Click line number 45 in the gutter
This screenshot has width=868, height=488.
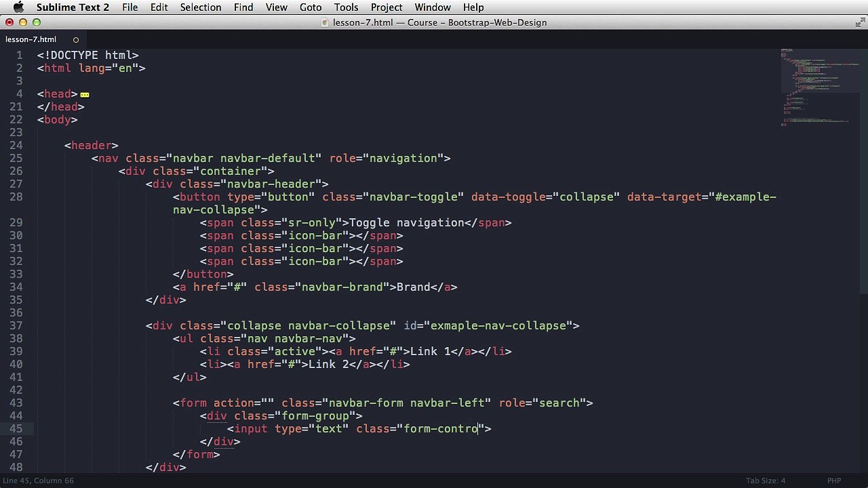click(x=16, y=429)
